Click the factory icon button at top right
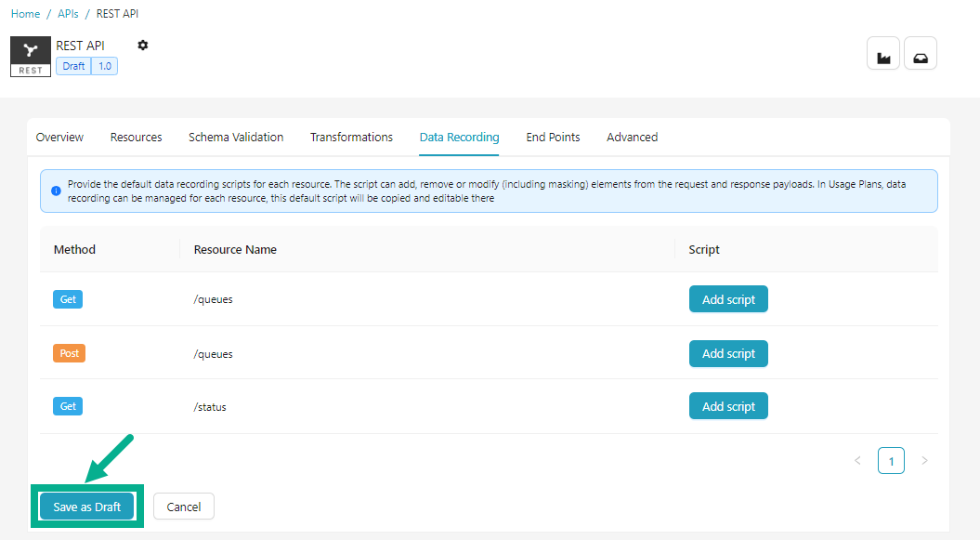Viewport: 980px width, 540px height. coord(883,54)
